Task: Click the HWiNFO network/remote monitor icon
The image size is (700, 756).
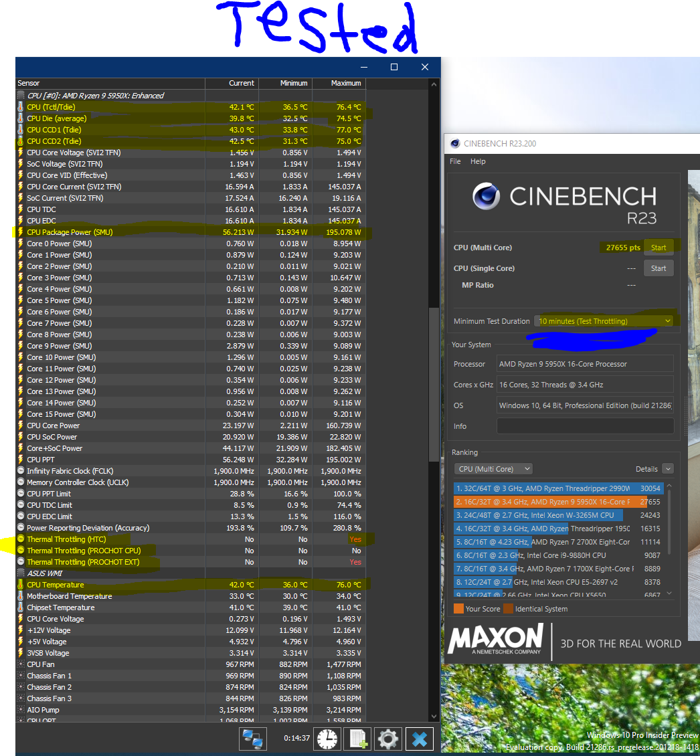Action: pyautogui.click(x=253, y=738)
